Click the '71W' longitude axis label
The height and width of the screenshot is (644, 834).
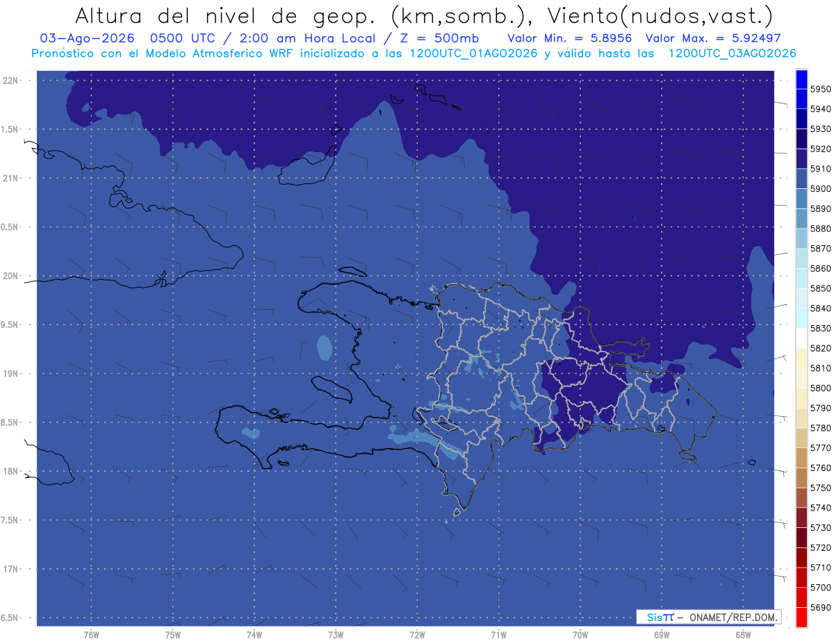[498, 634]
